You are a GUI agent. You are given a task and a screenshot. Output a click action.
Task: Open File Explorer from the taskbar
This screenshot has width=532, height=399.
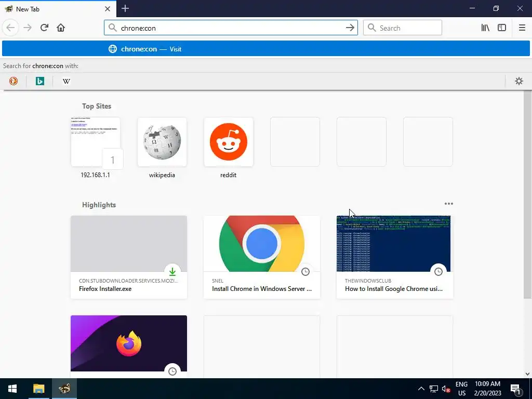tap(38, 389)
